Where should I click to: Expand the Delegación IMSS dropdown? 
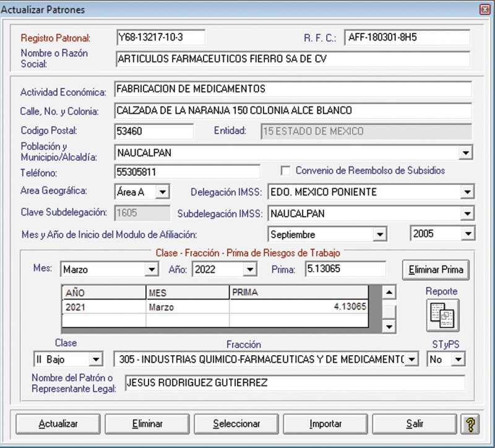(468, 192)
